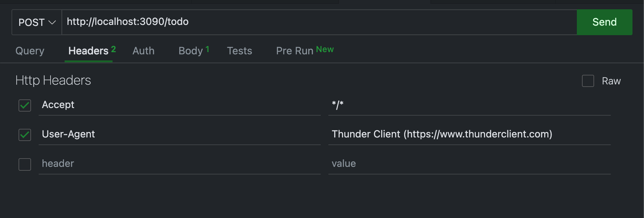Viewport: 644px width, 218px height.
Task: Open the POST method dropdown
Action: (36, 22)
